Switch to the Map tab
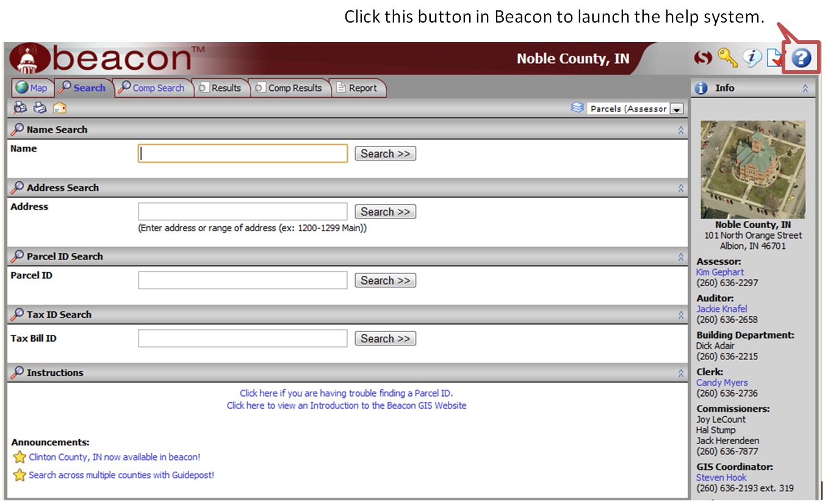828x504 pixels. 32,88
